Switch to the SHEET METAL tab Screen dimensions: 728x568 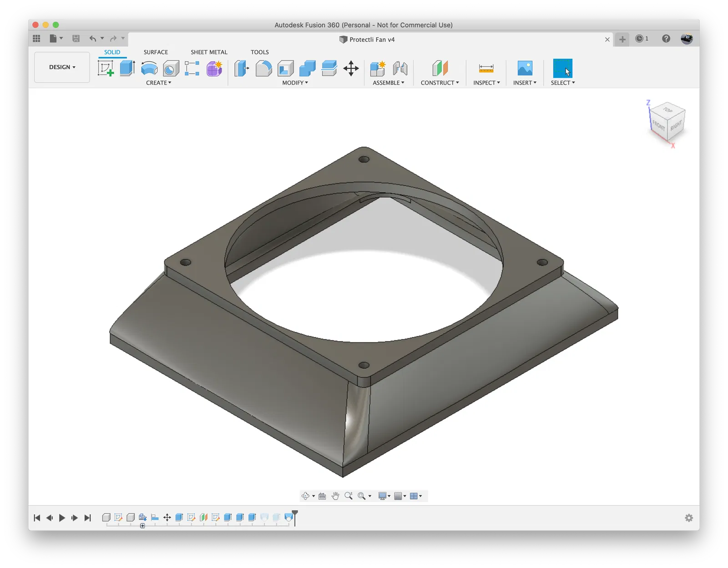[x=209, y=52]
